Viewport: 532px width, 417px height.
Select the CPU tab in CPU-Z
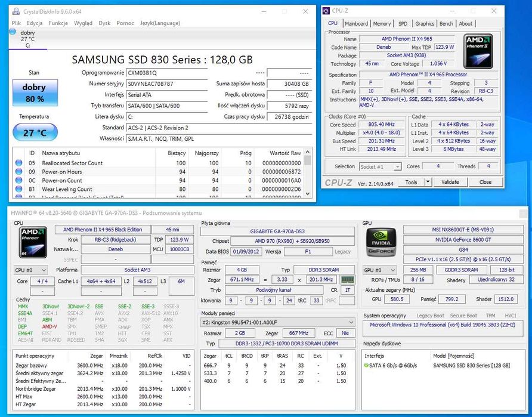tap(333, 23)
